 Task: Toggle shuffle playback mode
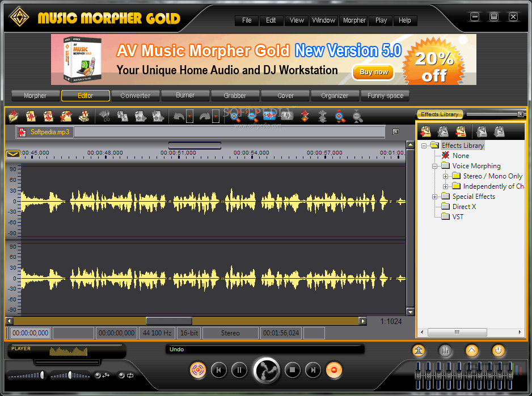(102, 375)
